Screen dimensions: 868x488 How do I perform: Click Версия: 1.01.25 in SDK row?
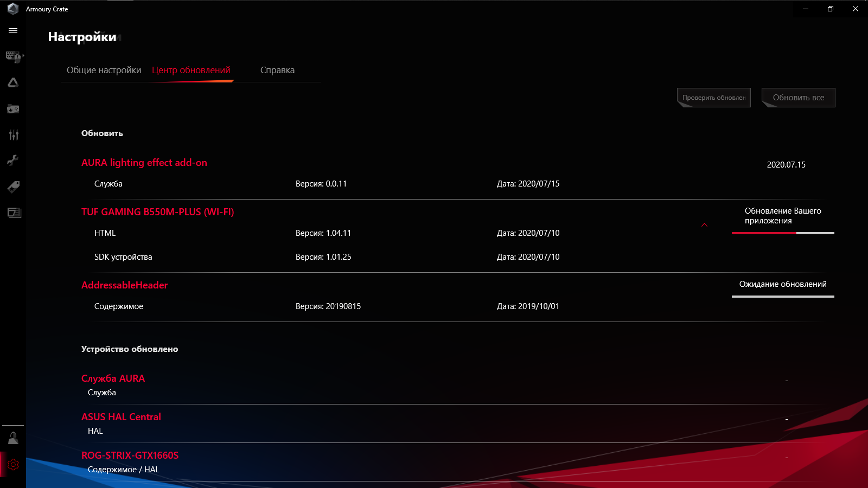tap(323, 257)
